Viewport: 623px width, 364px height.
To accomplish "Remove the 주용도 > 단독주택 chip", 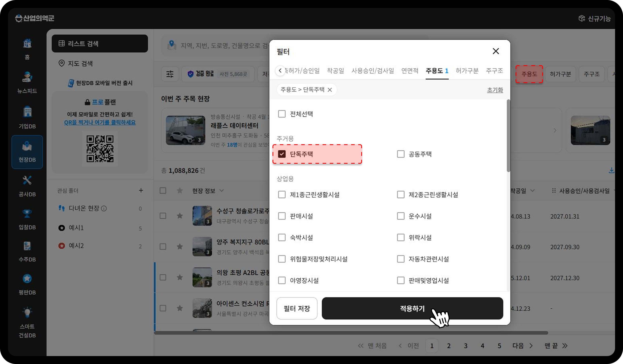I will (330, 90).
